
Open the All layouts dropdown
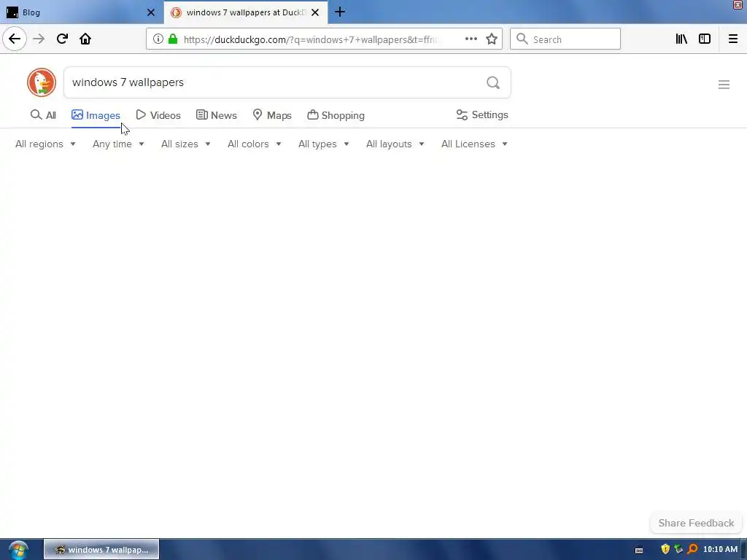pyautogui.click(x=395, y=144)
